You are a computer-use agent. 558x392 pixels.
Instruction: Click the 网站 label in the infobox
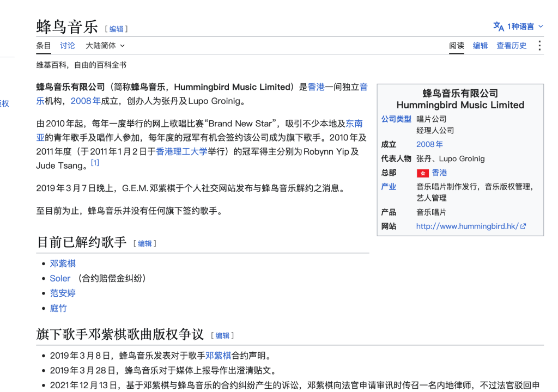click(x=389, y=226)
